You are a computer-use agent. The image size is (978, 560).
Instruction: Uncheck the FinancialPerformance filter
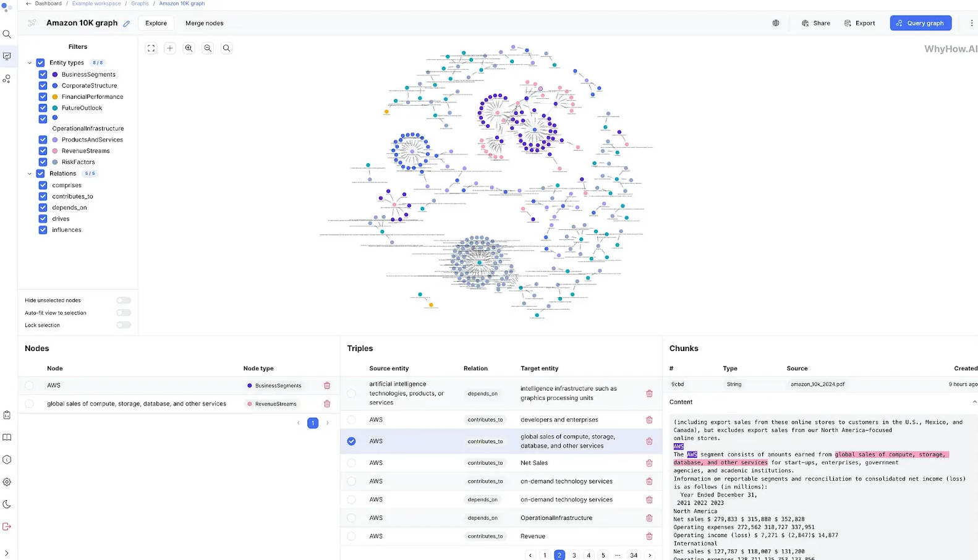click(43, 96)
